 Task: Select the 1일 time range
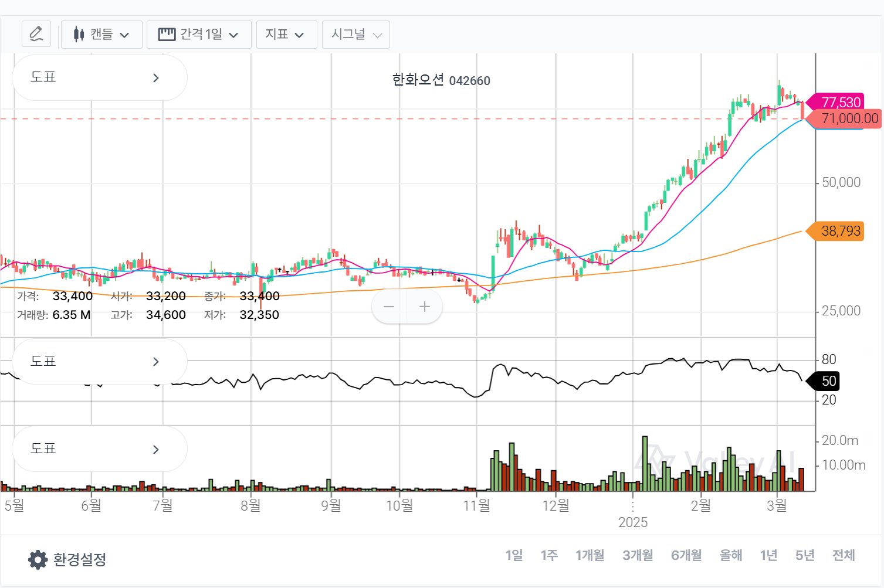tap(514, 555)
